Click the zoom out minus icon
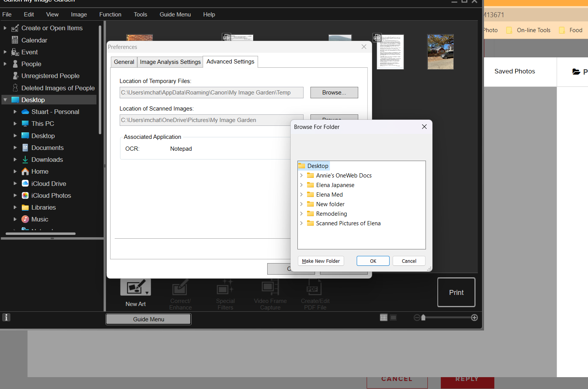 pyautogui.click(x=417, y=317)
